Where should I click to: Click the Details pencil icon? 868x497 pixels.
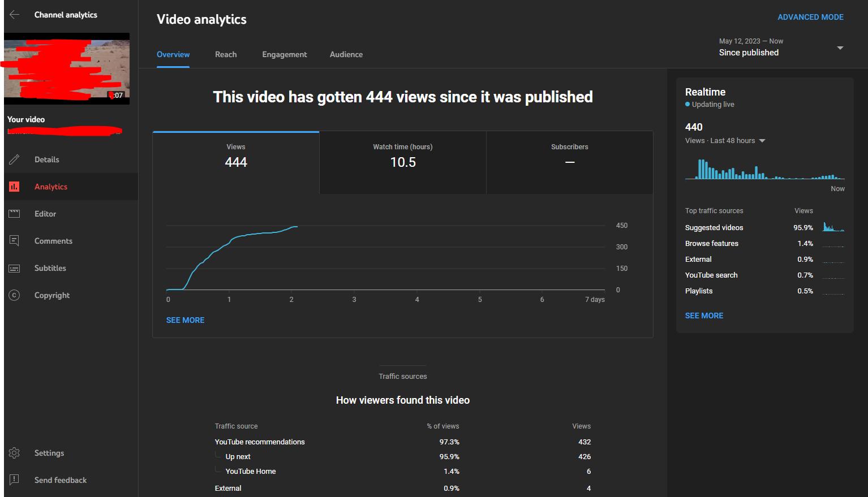click(15, 159)
